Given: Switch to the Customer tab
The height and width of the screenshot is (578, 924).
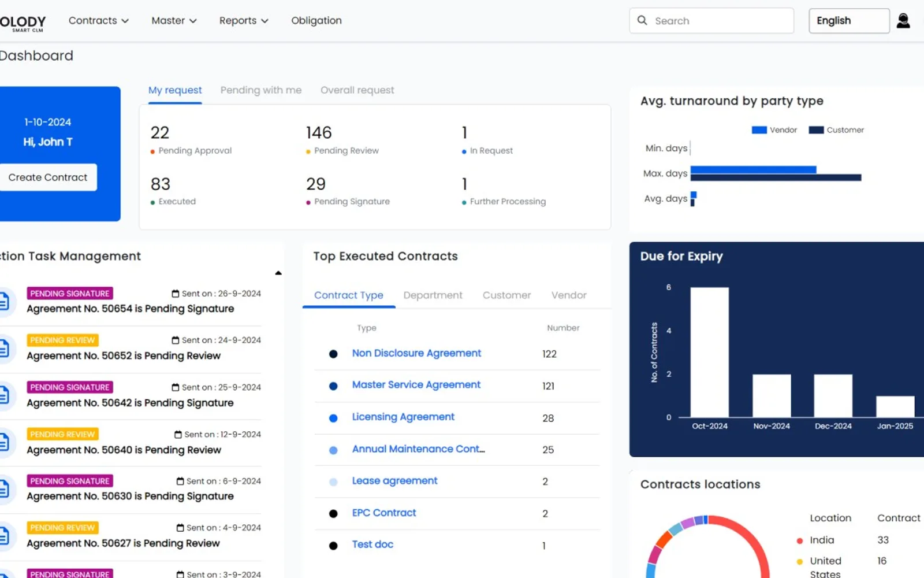Looking at the screenshot, I should pos(506,295).
